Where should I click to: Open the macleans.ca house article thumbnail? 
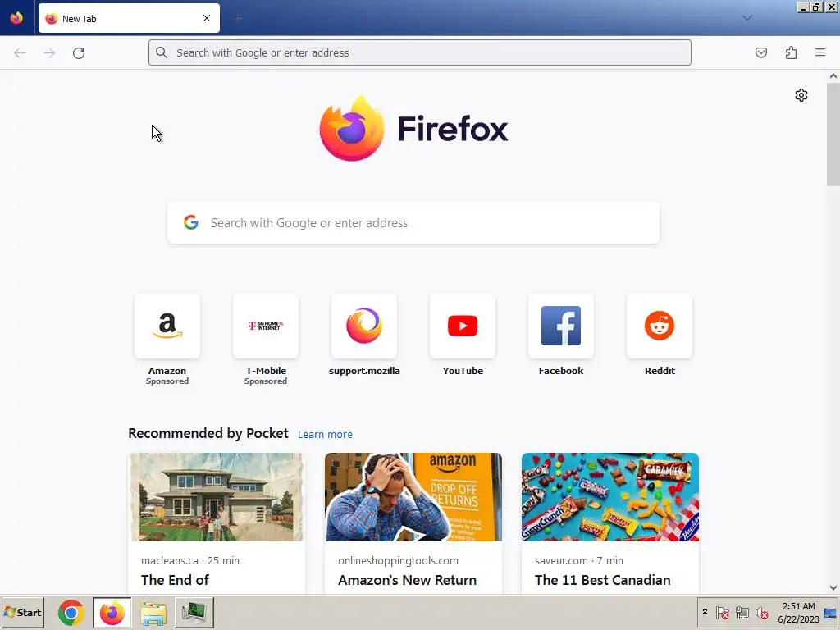217,497
